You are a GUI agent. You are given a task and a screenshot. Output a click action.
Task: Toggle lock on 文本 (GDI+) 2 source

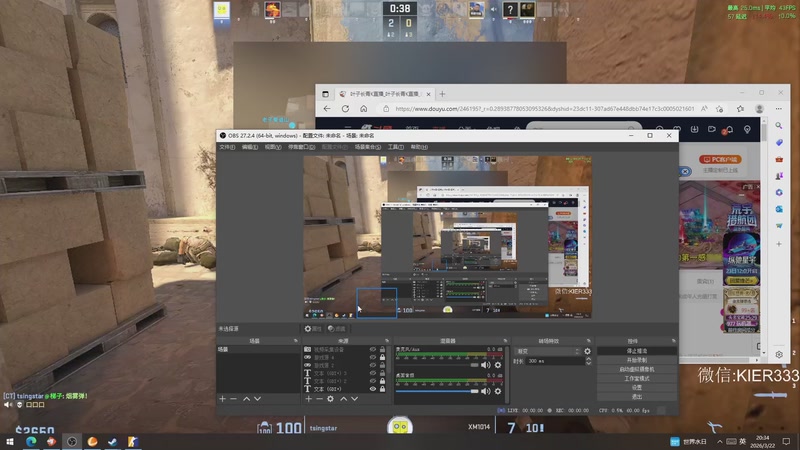click(382, 381)
